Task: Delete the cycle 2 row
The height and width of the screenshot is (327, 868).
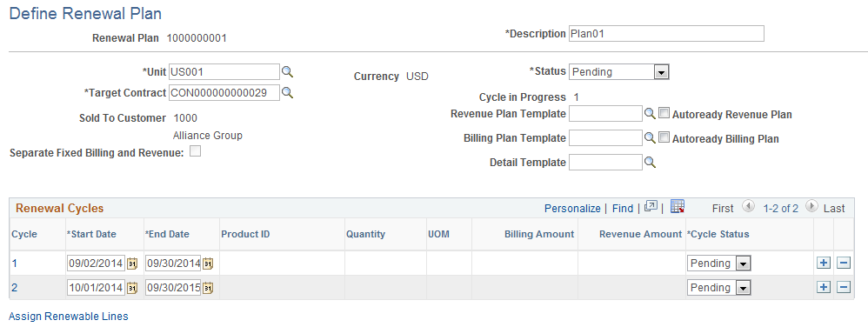Action: [843, 287]
